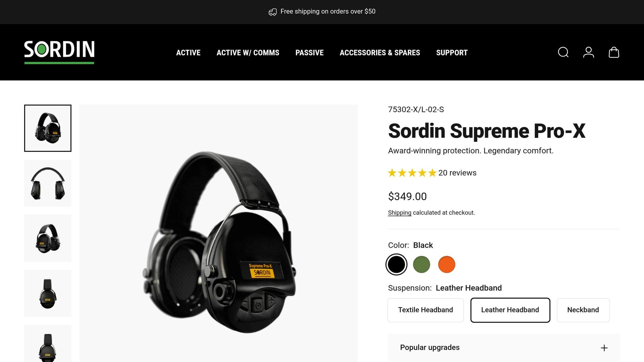Open the Active menu
The image size is (644, 362).
tap(188, 52)
